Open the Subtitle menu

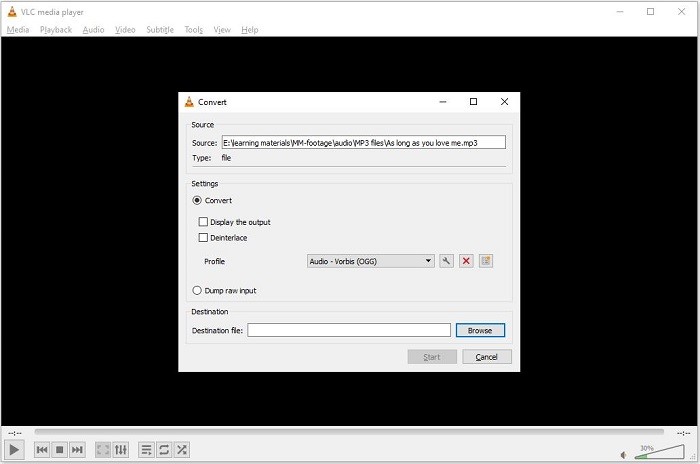tap(160, 29)
